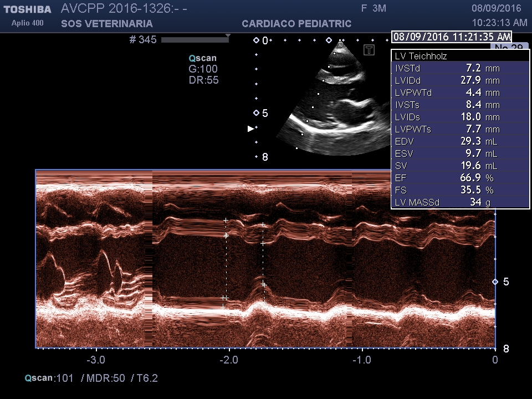Click the LV MASSd 34 g row
Viewport: 532px width, 399px height.
click(x=460, y=202)
